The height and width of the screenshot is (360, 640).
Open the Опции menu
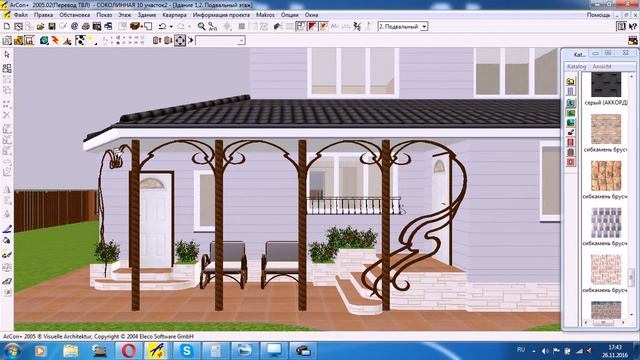point(289,15)
